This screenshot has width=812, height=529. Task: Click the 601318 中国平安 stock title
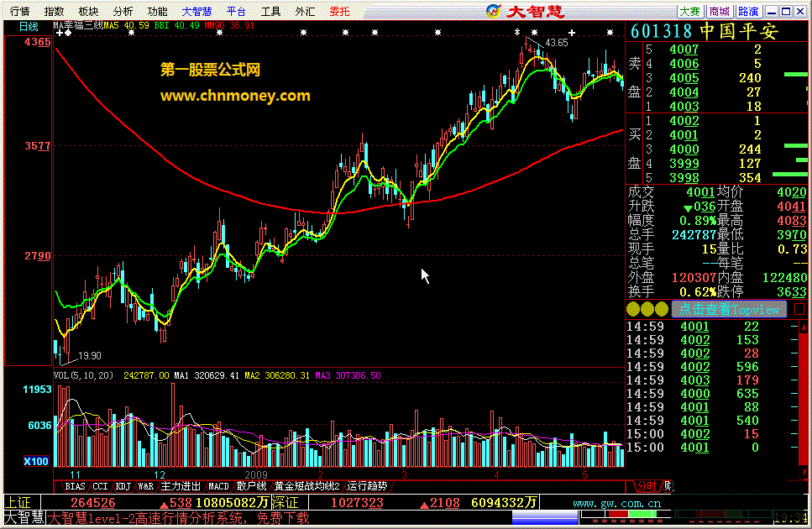[x=705, y=32]
